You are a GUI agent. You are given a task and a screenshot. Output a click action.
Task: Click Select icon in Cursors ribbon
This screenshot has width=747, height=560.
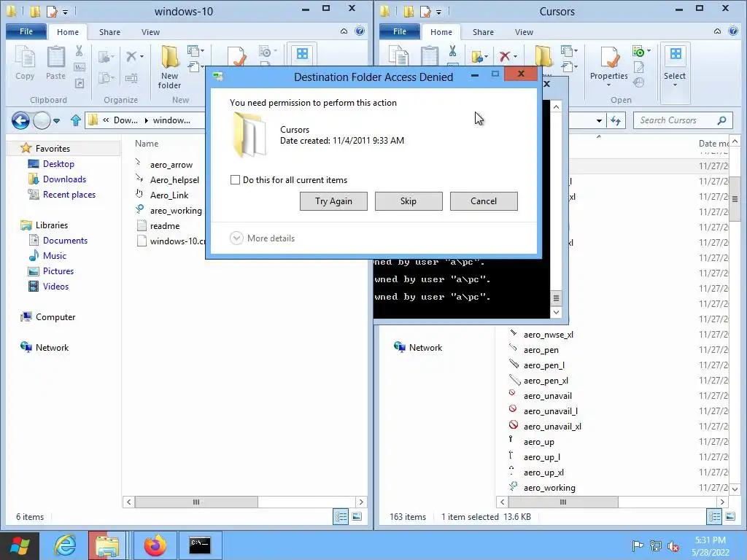point(675,55)
